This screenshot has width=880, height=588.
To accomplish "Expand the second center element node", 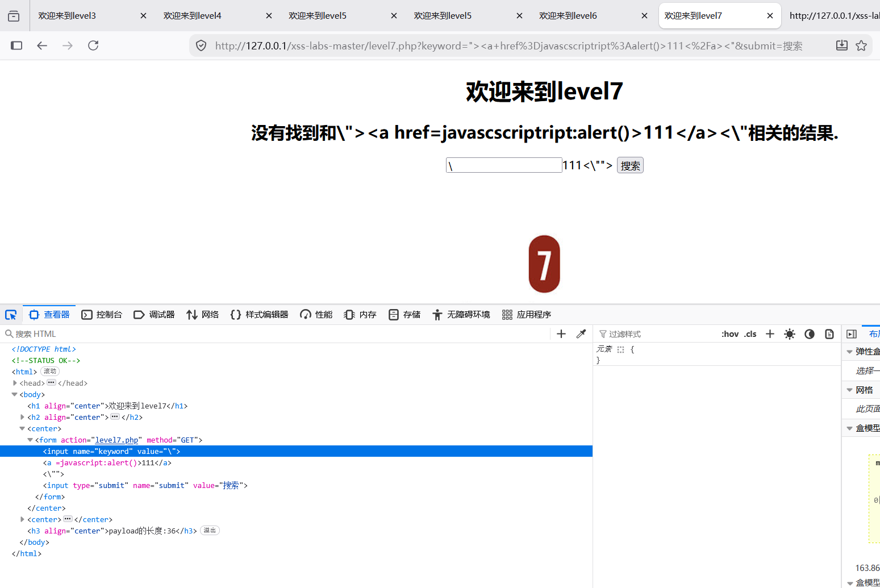I will (x=23, y=519).
